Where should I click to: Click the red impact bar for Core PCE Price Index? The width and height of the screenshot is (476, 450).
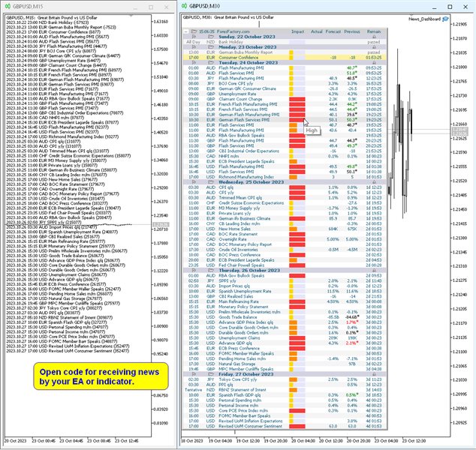297,410
